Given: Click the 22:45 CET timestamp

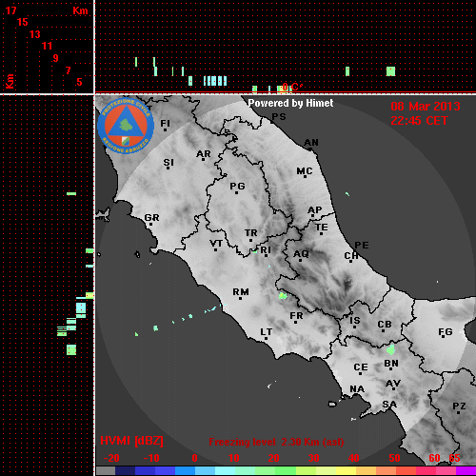Looking at the screenshot, I should pos(419,121).
